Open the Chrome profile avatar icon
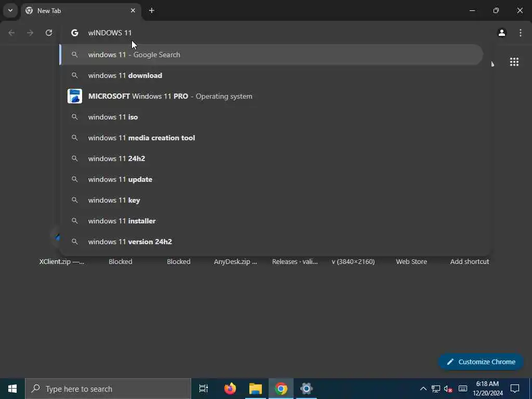Image resolution: width=532 pixels, height=399 pixels. pos(502,33)
